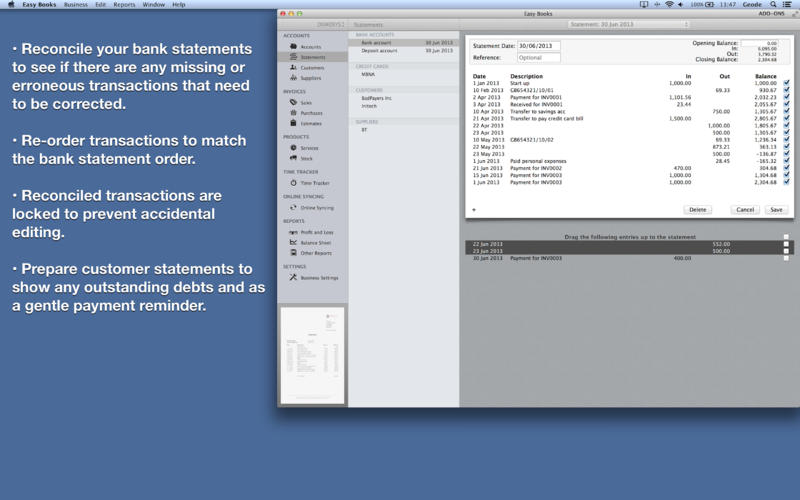The image size is (800, 500).
Task: Open the Notification Center list icon
Action: point(787,4)
